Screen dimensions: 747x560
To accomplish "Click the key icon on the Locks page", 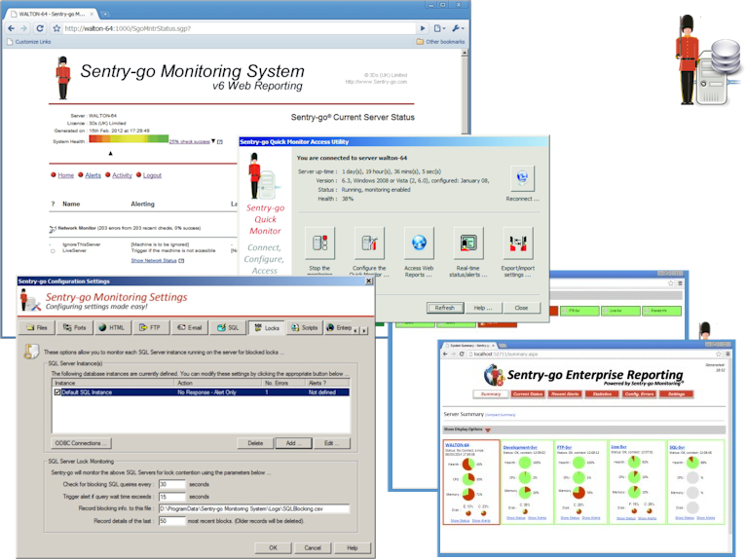I will pos(31,352).
